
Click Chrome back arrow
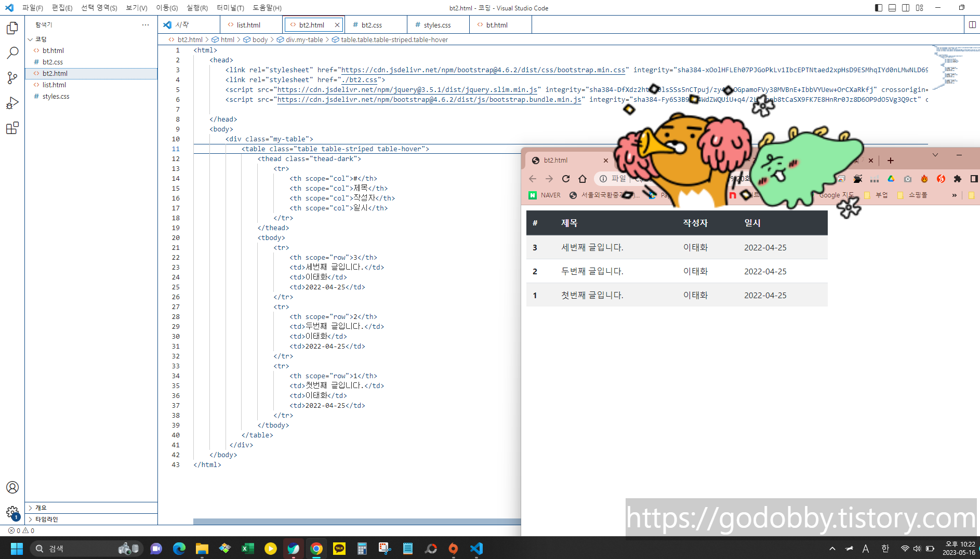pyautogui.click(x=533, y=179)
